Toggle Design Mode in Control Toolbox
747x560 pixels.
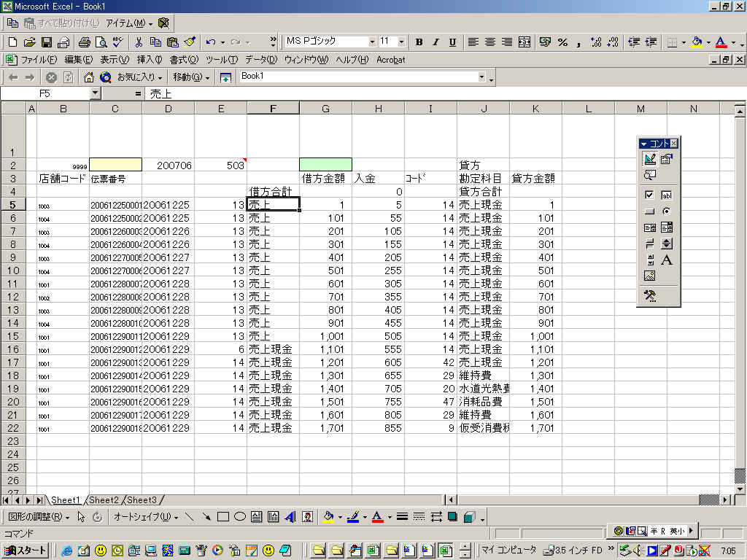click(x=650, y=158)
